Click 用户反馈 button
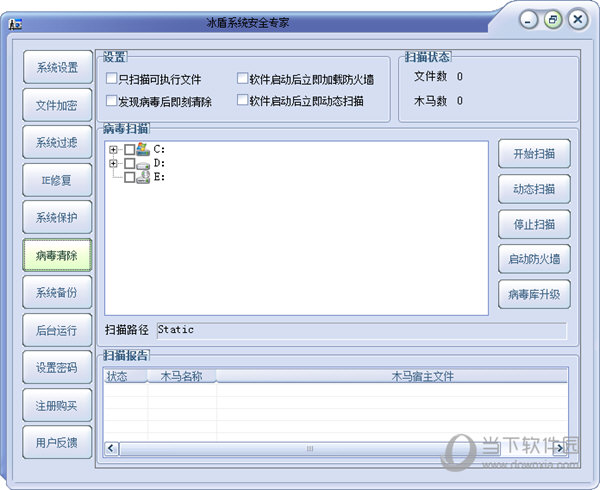 point(57,442)
